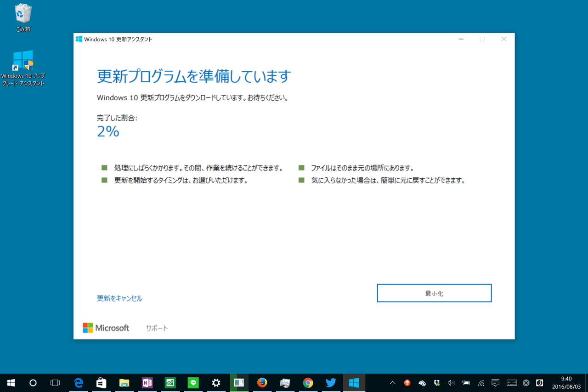
Task: Open Dropbox from the system tray
Action: (x=436, y=382)
